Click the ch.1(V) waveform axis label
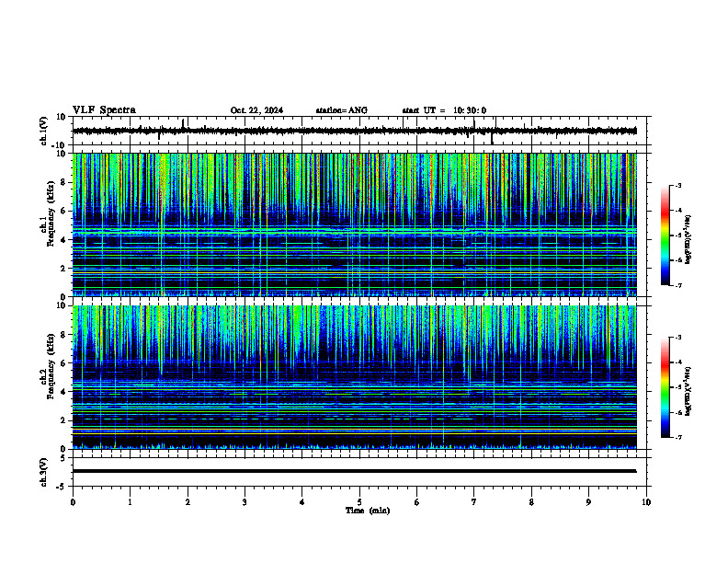Screen dimensions: 728x563 [x=44, y=131]
